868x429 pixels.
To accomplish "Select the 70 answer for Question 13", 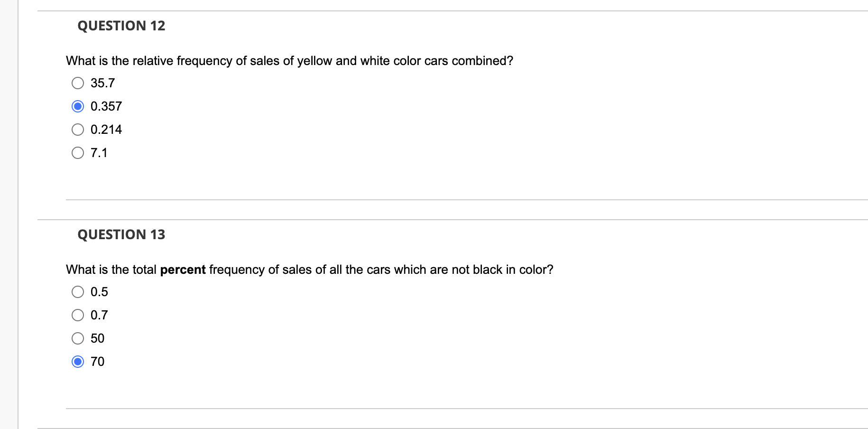I will [78, 362].
